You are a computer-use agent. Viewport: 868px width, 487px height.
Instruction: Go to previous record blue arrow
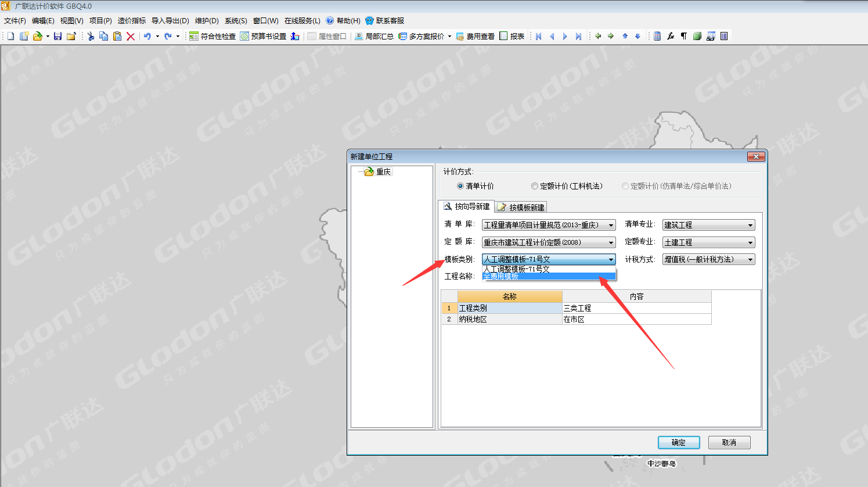tap(552, 36)
